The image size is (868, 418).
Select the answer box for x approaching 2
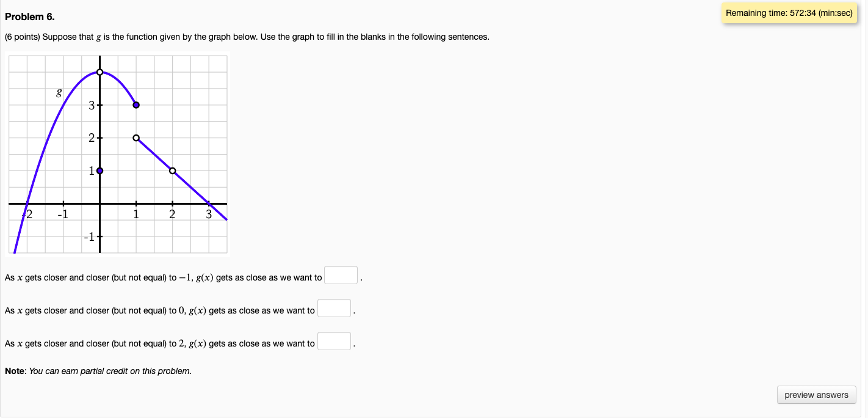coord(334,340)
